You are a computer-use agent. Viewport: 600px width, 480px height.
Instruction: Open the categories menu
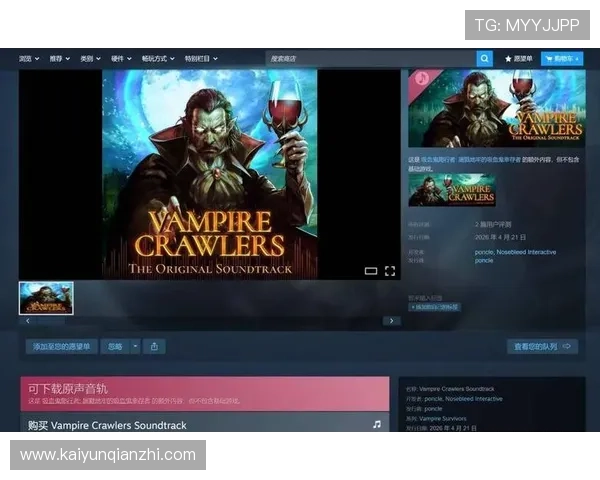[x=90, y=59]
